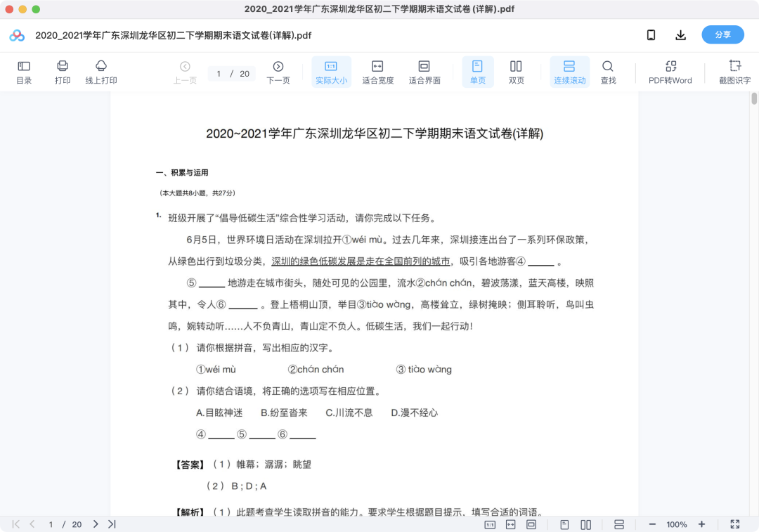
Task: Click the vertical scrollbar thumb
Action: [x=753, y=98]
